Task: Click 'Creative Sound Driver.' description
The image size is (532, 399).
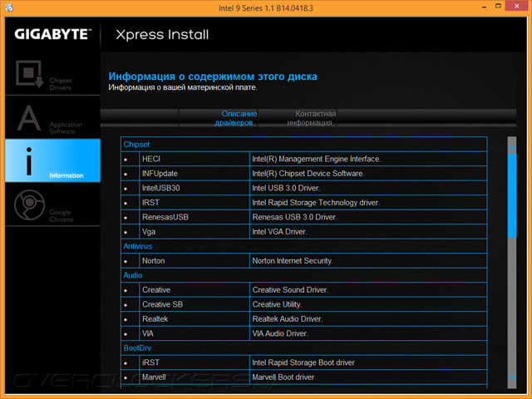Action: [x=290, y=290]
